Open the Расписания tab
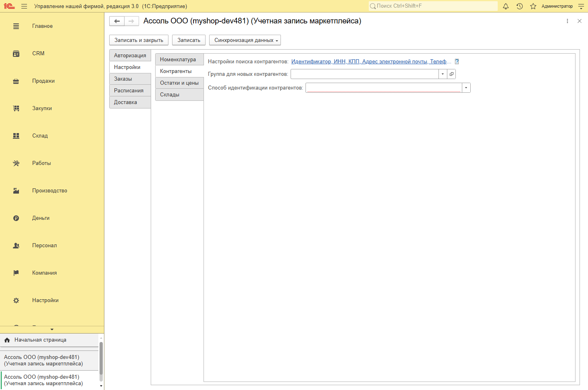The height and width of the screenshot is (390, 588). point(130,91)
